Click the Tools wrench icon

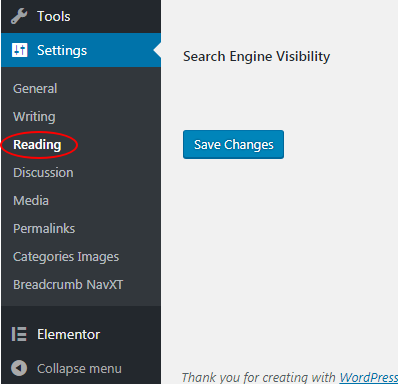point(19,16)
